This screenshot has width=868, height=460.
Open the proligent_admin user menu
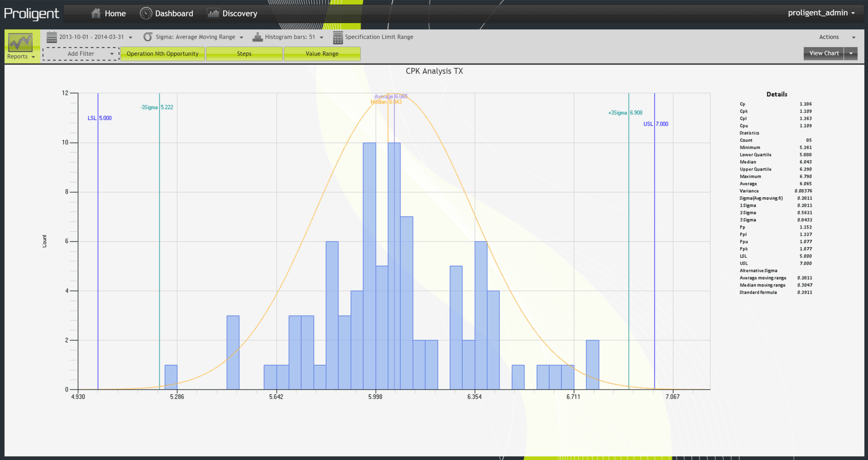821,13
